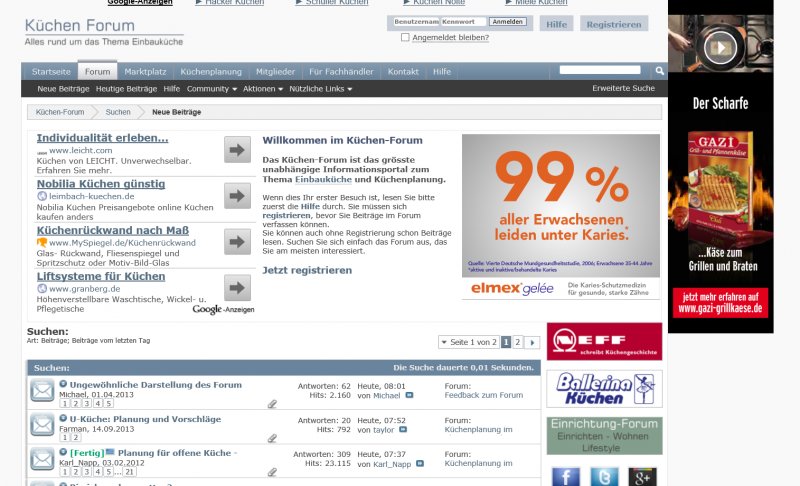Click the arrow button beside Liftsysteme für Küchen
The height and width of the screenshot is (486, 800).
pos(237,288)
